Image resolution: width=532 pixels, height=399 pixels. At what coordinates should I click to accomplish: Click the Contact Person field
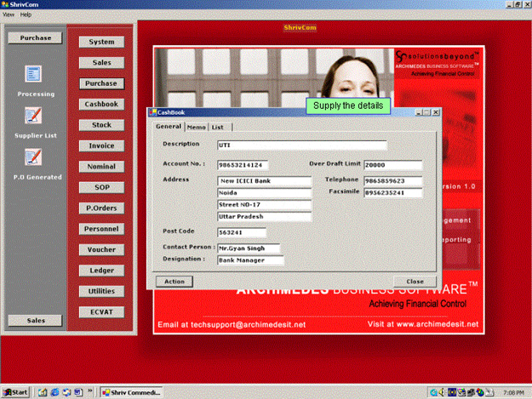(248, 248)
